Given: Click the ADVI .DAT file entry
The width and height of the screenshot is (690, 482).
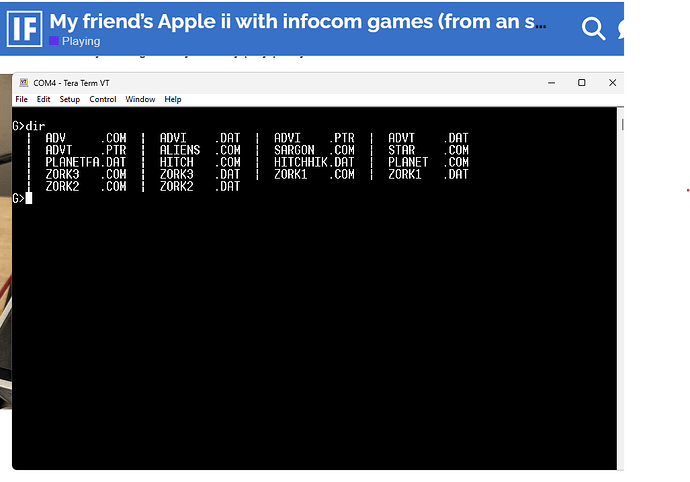Looking at the screenshot, I should (x=200, y=138).
